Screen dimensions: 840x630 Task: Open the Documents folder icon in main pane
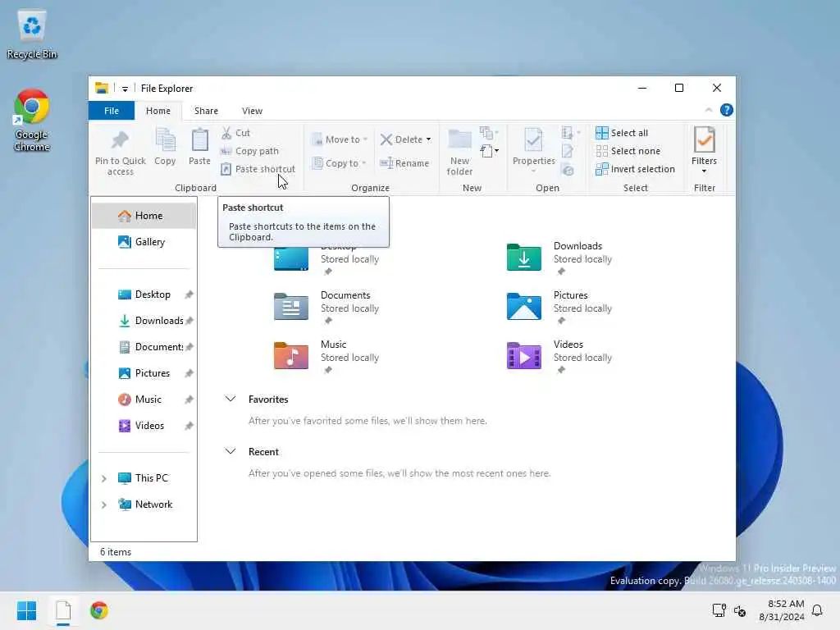tap(291, 307)
